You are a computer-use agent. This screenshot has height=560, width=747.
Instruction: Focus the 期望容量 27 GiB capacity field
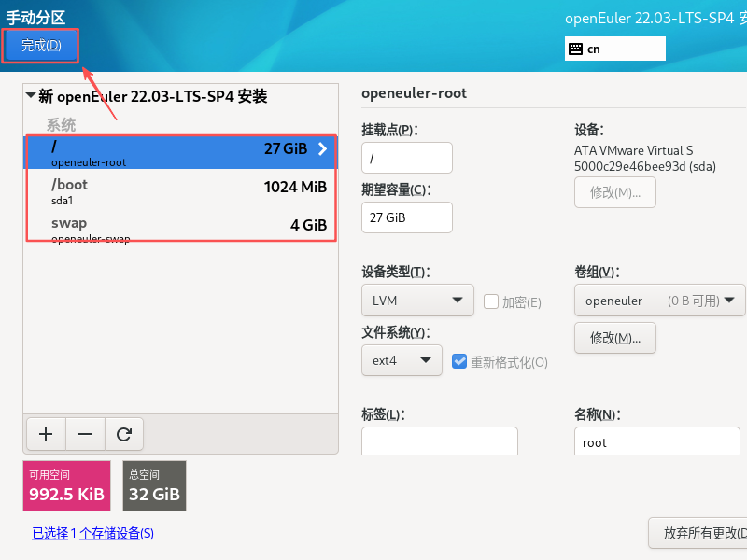(x=407, y=217)
